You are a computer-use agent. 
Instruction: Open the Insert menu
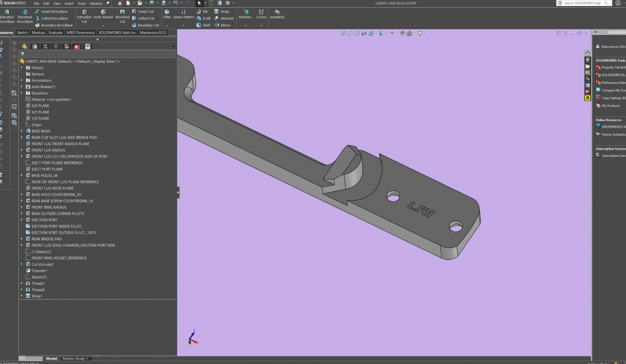pyautogui.click(x=69, y=3)
